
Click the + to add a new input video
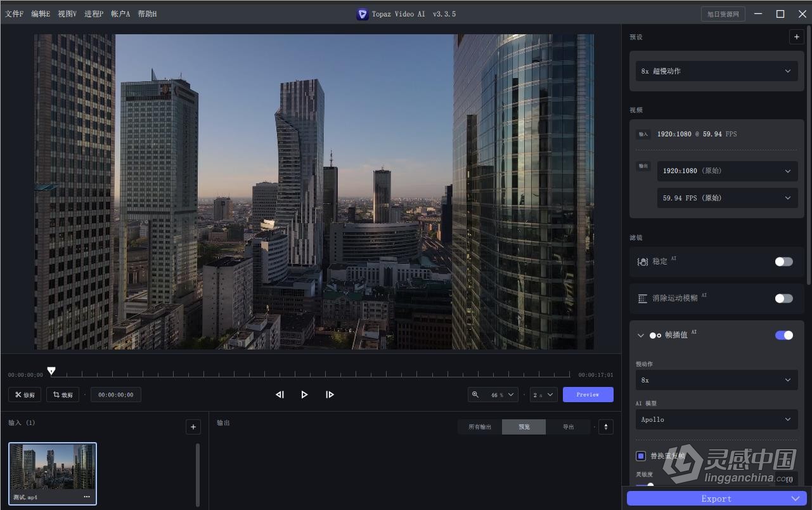coord(193,426)
